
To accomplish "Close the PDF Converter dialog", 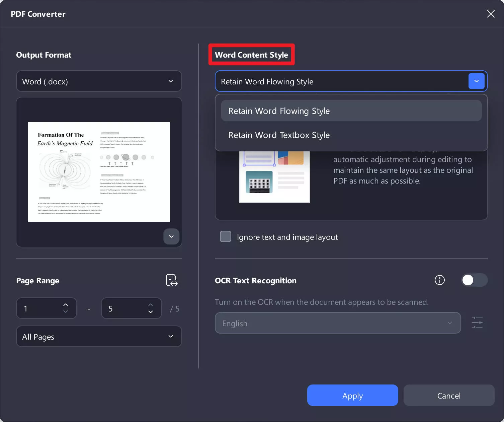I will tap(491, 14).
